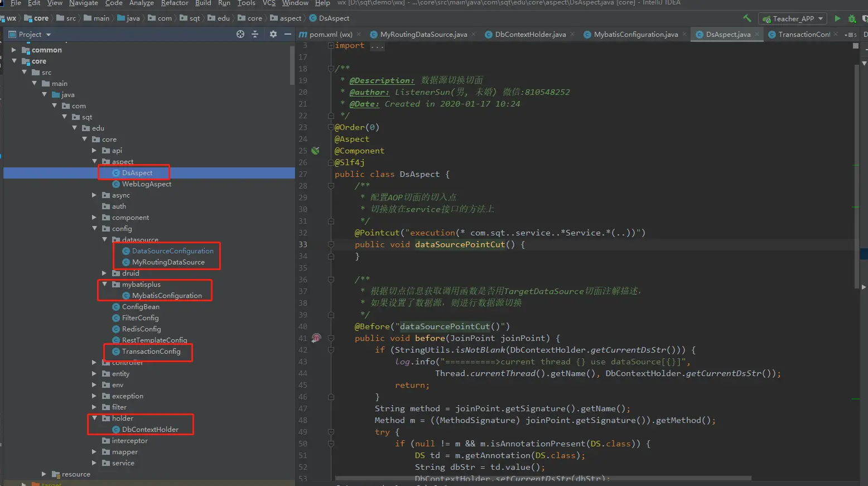The height and width of the screenshot is (486, 868).
Task: Close the TransactionConf tab
Action: coord(835,34)
